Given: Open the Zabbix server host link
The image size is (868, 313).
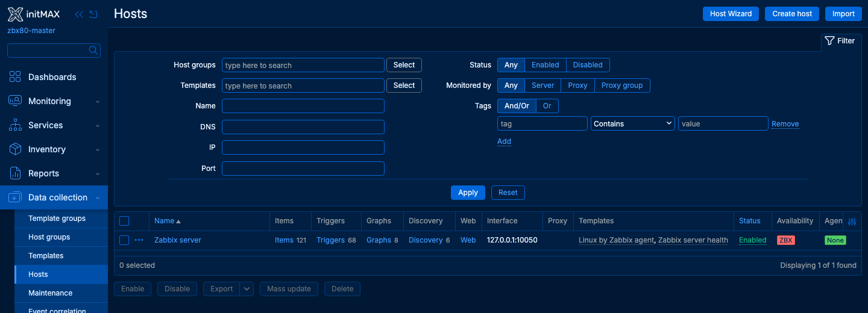Looking at the screenshot, I should tap(178, 240).
